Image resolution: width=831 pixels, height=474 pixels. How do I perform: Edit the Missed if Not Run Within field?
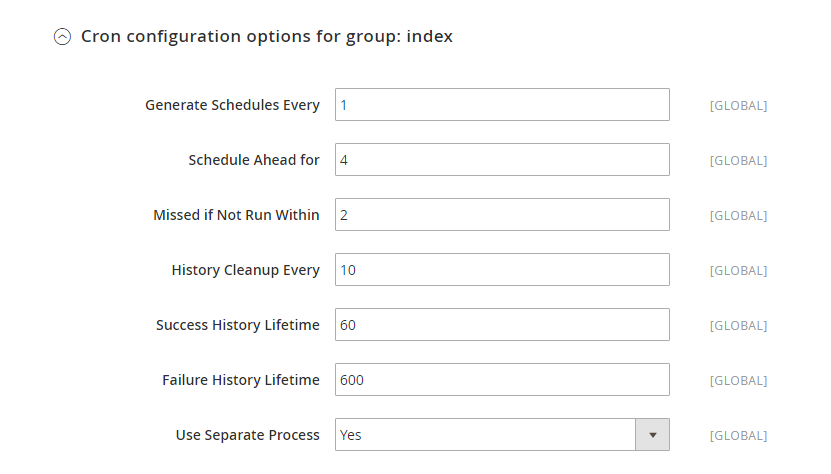click(502, 215)
